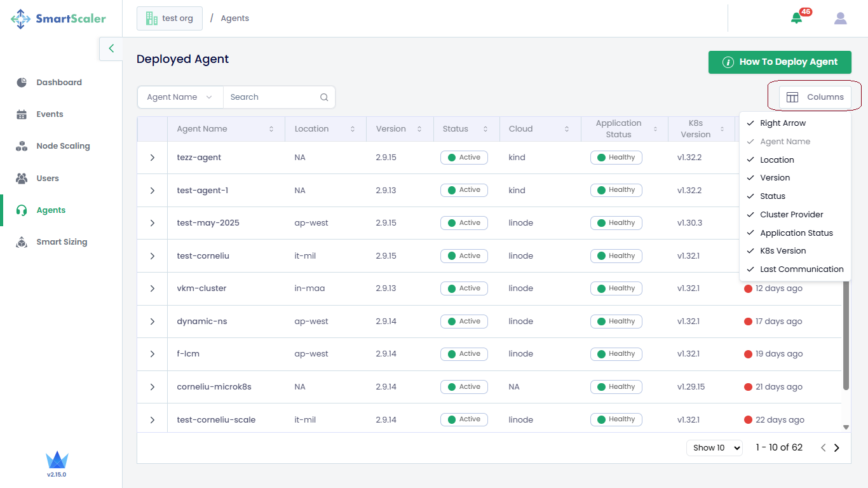Expand the corneliu-microk8s row
The width and height of the screenshot is (868, 488).
coord(153,387)
